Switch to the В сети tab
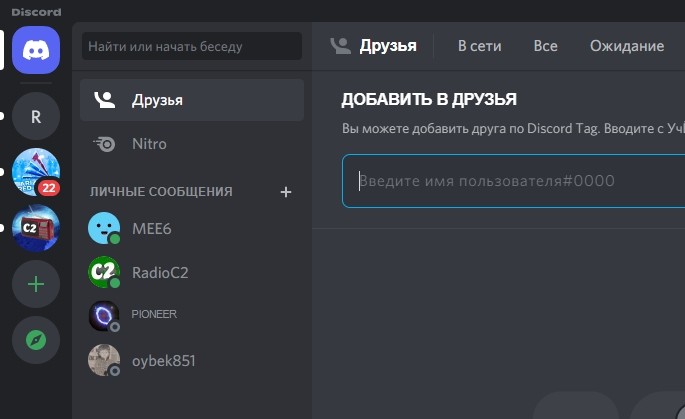 pos(479,46)
